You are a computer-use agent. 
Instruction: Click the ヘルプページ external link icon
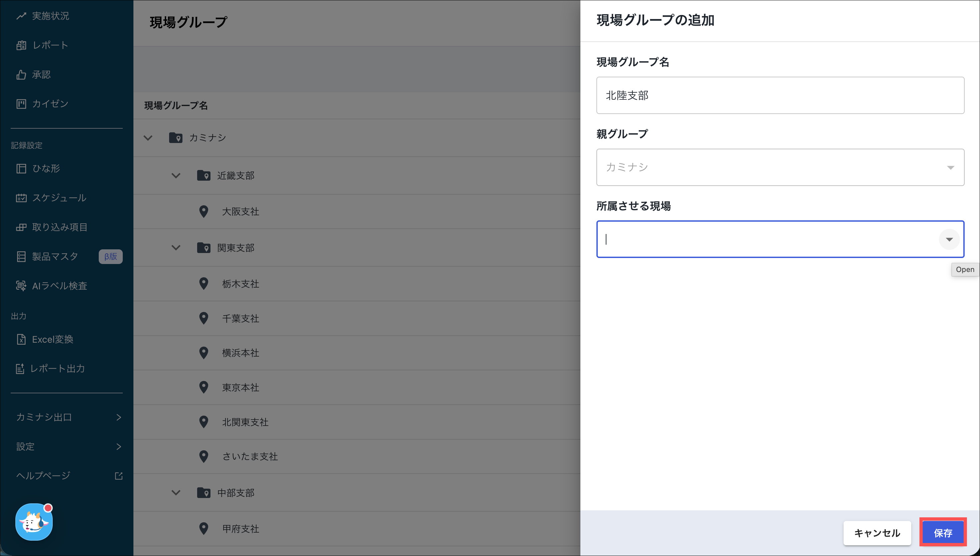(x=118, y=476)
